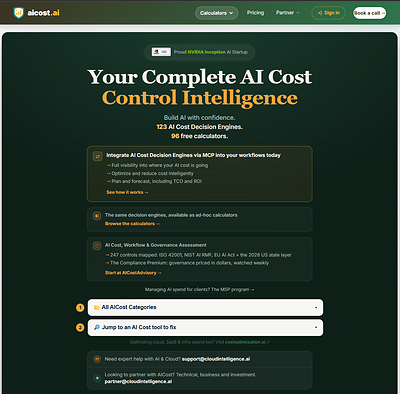Click the ad-hoc calculators card icon
The width and height of the screenshot is (400, 394).
[97, 216]
